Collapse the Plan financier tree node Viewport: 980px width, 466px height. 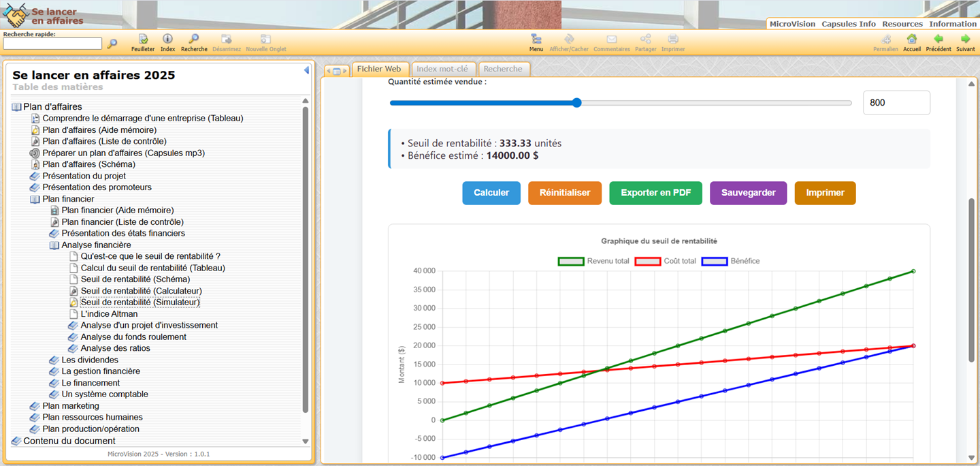35,199
